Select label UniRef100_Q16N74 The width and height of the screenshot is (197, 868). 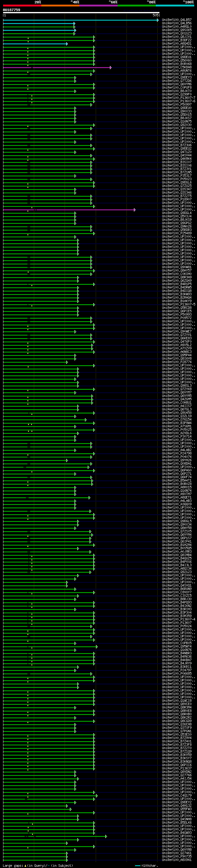177,491
